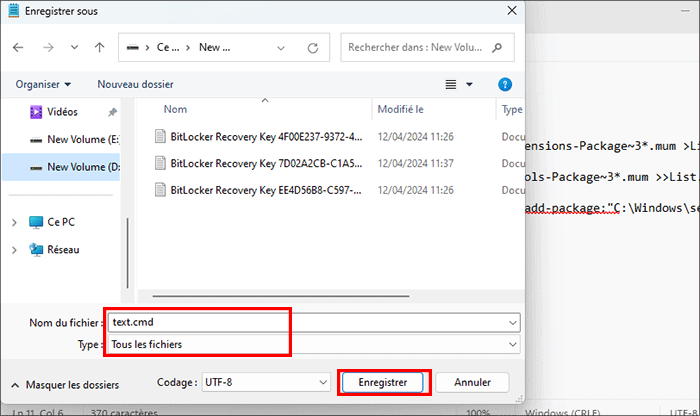Screen dimensions: 700x416
Task: Expand the Ce PC tree node
Action: pos(13,222)
